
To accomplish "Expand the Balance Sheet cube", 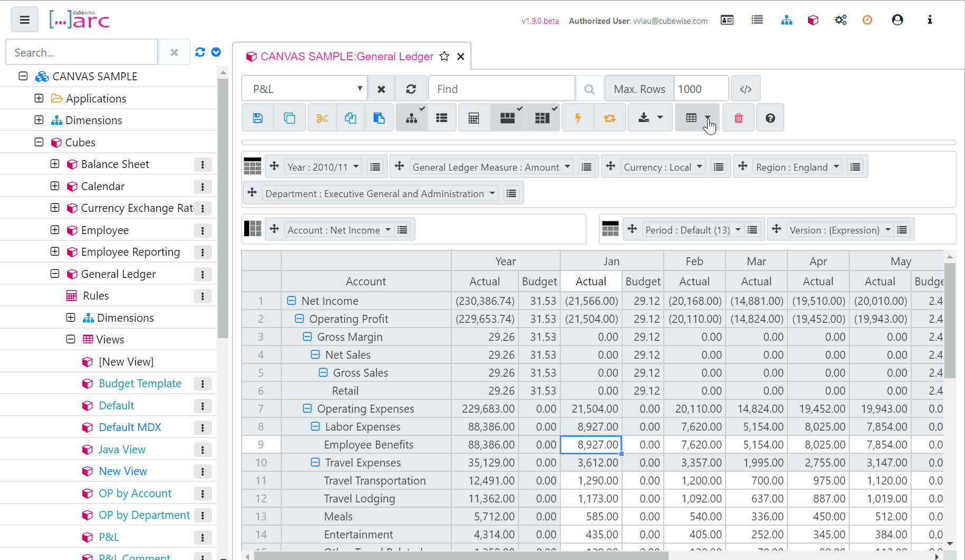I will (55, 164).
